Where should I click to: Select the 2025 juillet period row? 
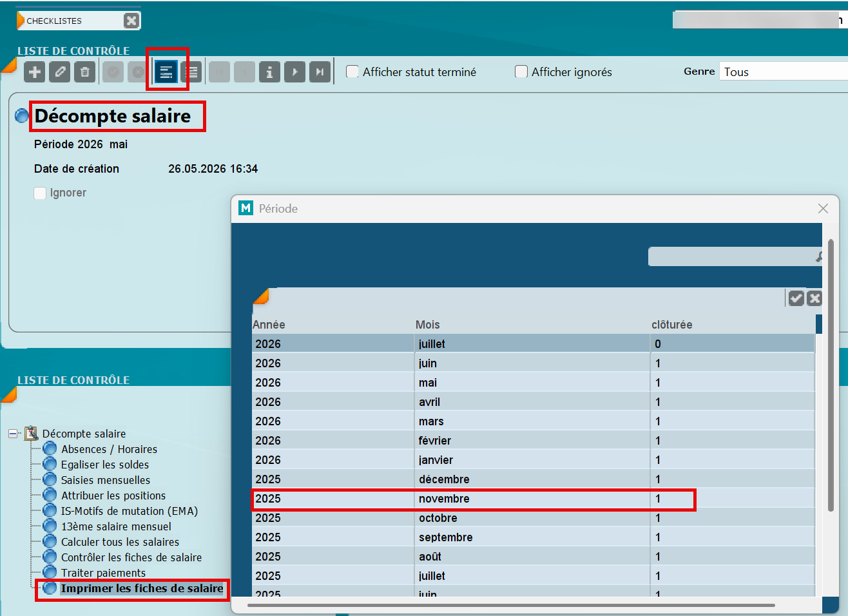(x=533, y=576)
